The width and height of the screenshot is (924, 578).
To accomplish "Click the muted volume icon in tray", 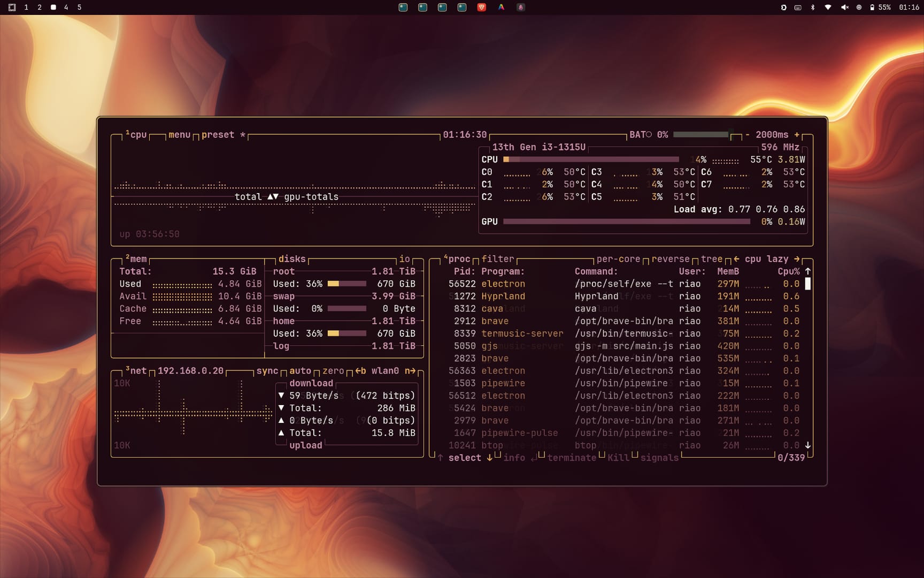I will tap(844, 7).
